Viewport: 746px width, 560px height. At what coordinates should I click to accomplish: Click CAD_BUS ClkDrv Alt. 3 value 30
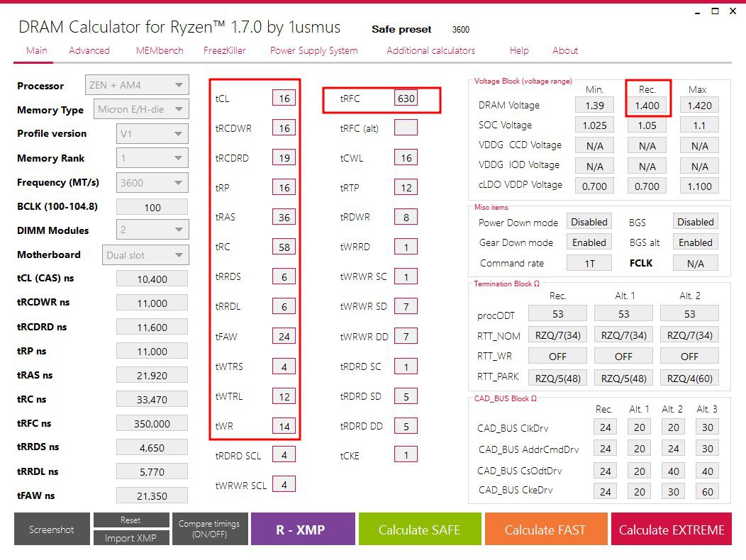pyautogui.click(x=708, y=427)
